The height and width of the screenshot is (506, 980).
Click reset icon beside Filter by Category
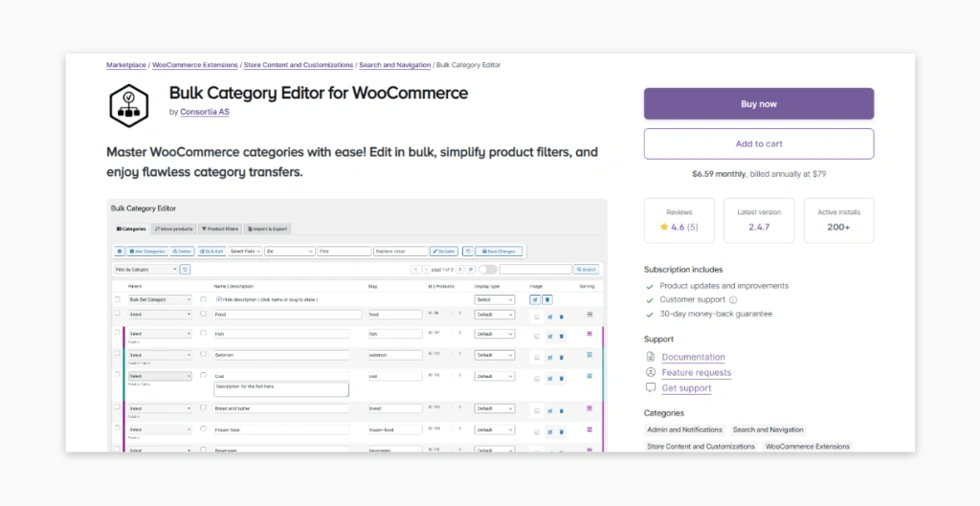185,269
